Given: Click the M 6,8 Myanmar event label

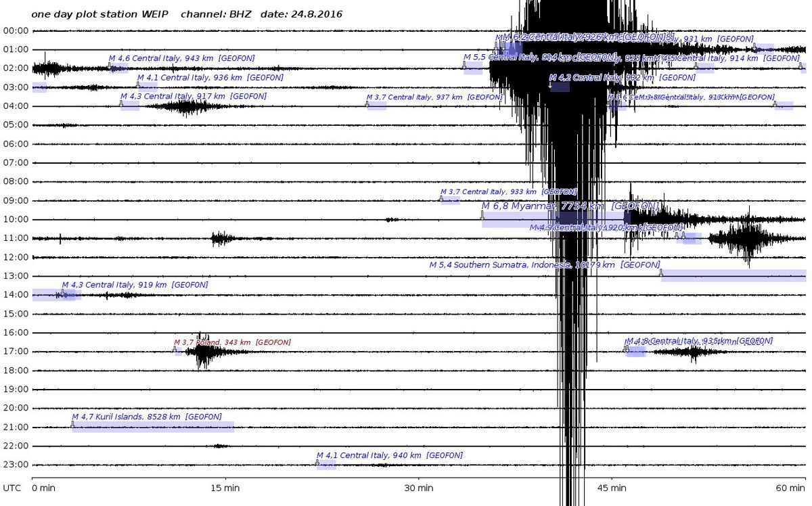Looking at the screenshot, I should 570,206.
